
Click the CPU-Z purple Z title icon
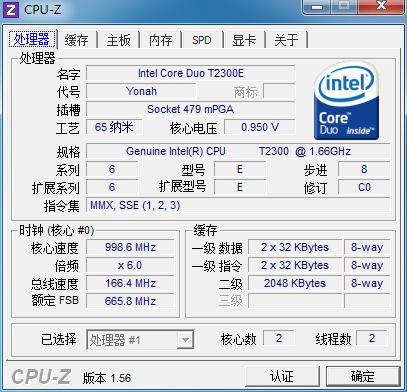11,9
